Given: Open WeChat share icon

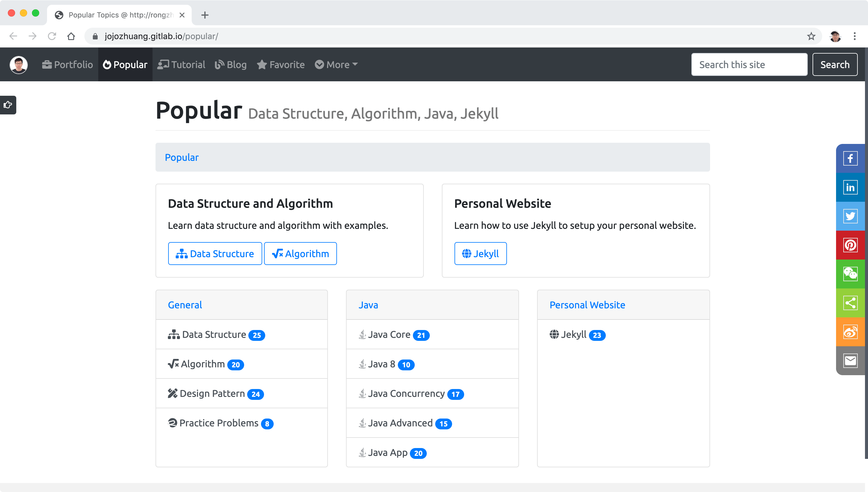Looking at the screenshot, I should click(x=850, y=274).
